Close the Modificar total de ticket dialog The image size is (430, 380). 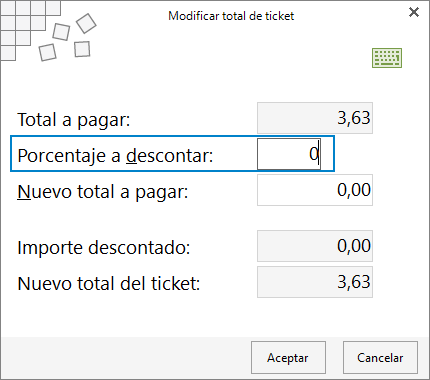[414, 12]
